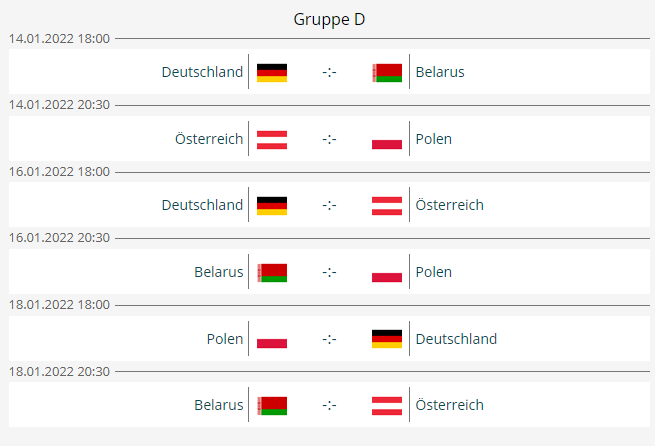Click Belarus flag in Belarus vs Polen match
Viewport: 655px width, 446px height.
pos(272,272)
